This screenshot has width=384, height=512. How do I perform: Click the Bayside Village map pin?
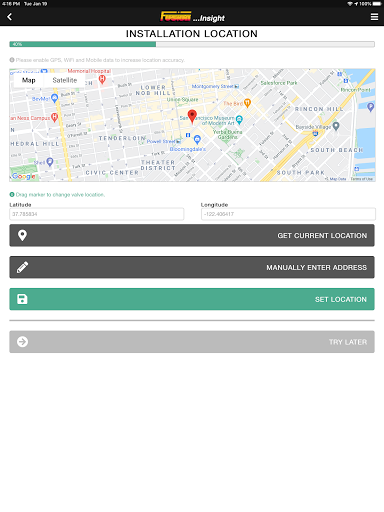(336, 126)
